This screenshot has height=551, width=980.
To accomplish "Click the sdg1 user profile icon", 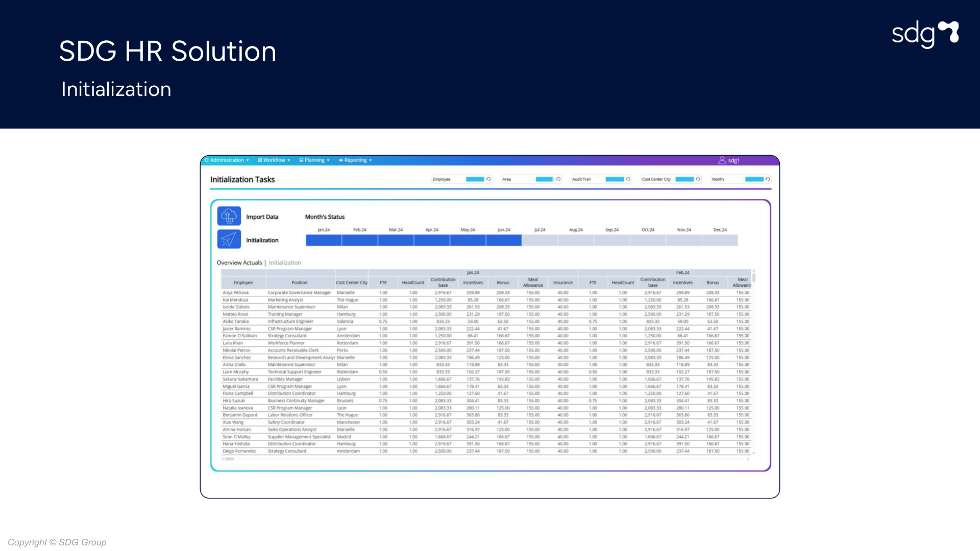I will coord(722,160).
